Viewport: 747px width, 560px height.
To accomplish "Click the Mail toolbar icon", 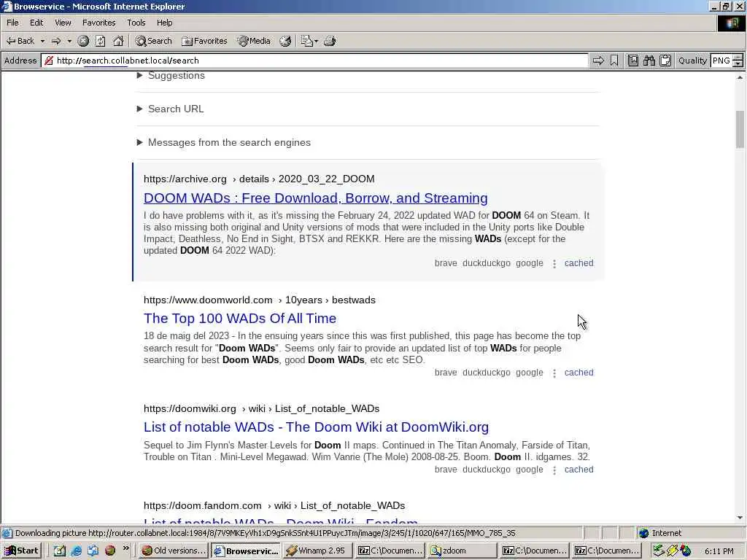I will click(x=306, y=41).
